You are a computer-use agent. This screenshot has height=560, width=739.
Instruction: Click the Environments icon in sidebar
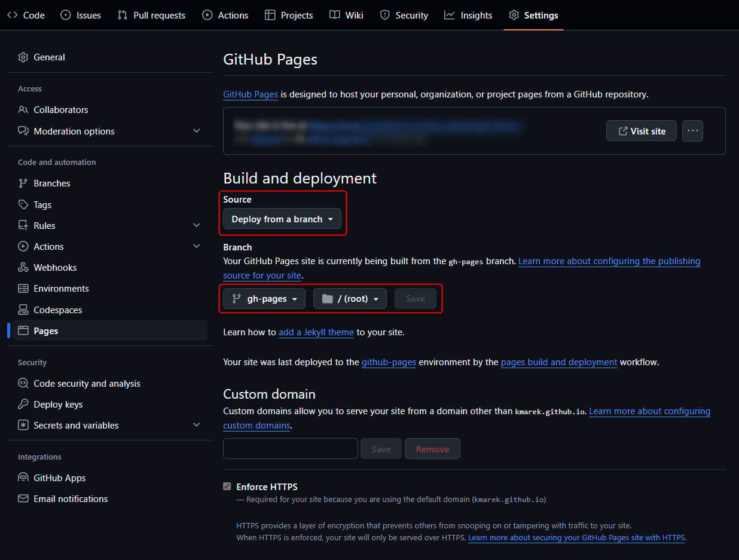coord(23,289)
